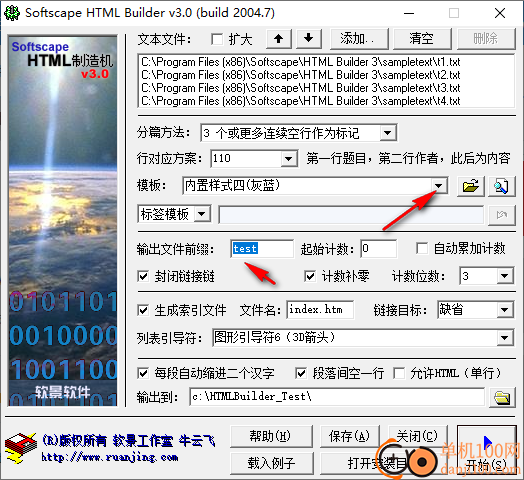Minimize the HTML Builder window

pos(409,13)
